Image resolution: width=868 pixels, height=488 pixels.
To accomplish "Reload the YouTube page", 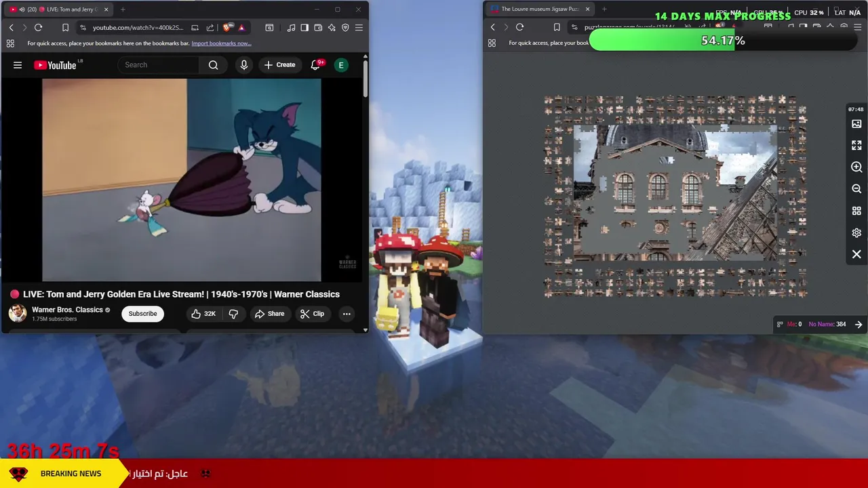I will pyautogui.click(x=38, y=27).
